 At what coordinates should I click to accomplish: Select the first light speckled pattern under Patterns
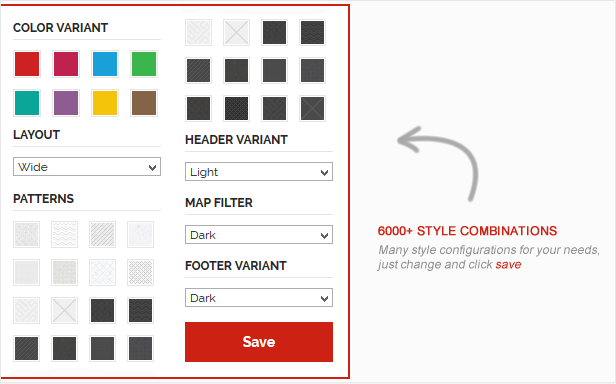click(26, 234)
